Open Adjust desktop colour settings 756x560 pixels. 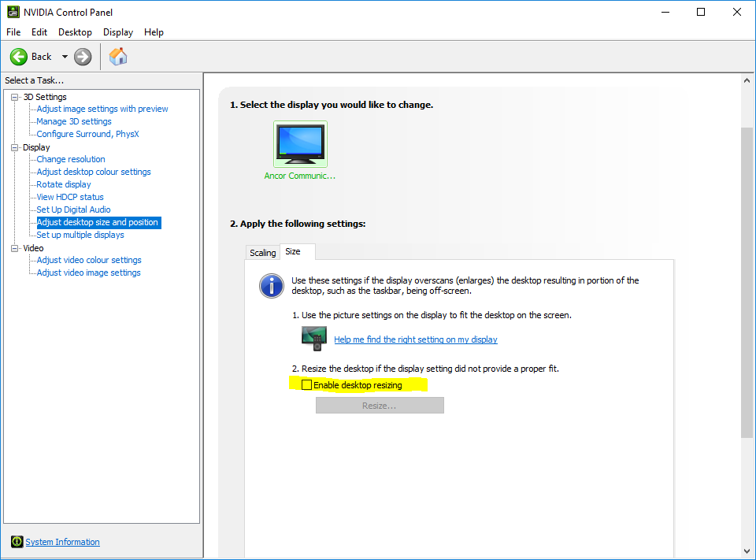pyautogui.click(x=94, y=172)
